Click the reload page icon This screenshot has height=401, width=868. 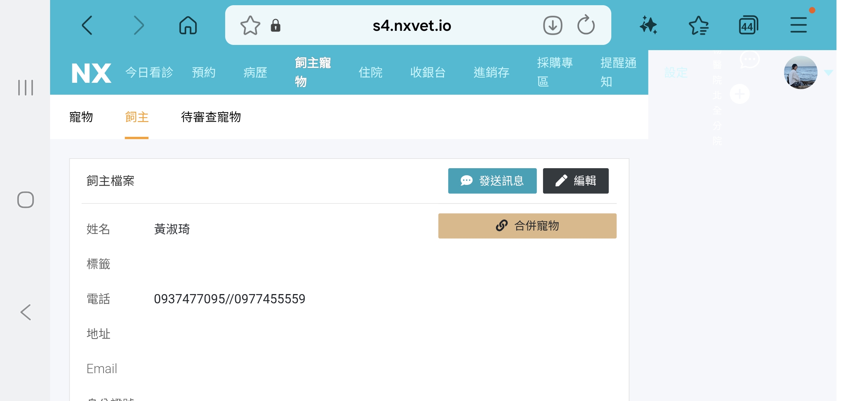pyautogui.click(x=586, y=25)
